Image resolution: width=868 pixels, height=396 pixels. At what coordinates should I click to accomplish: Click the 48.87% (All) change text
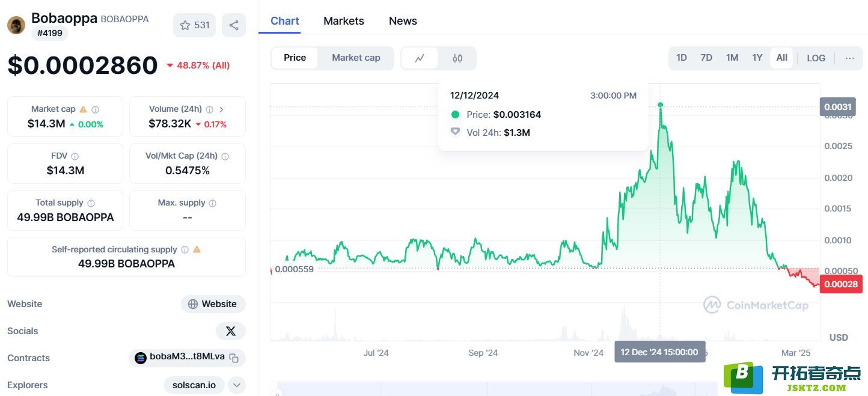(203, 65)
